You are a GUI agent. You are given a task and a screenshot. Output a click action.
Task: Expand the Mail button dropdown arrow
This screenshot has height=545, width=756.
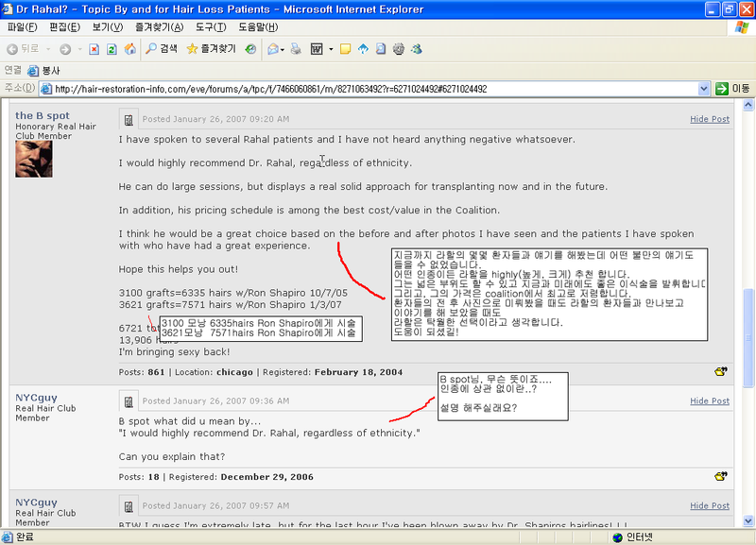(x=283, y=49)
